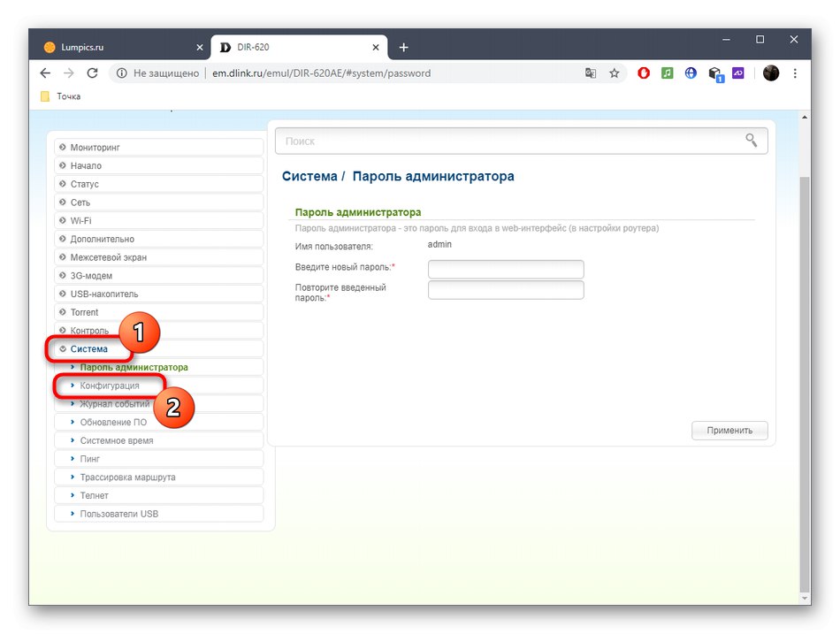Click the address bar URL text
This screenshot has height=634, width=840.
[322, 73]
